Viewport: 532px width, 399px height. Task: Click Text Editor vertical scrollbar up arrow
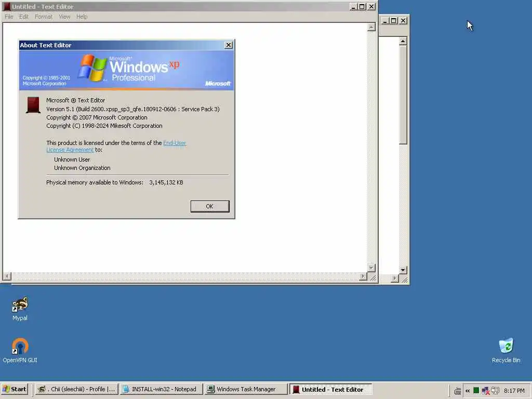371,27
